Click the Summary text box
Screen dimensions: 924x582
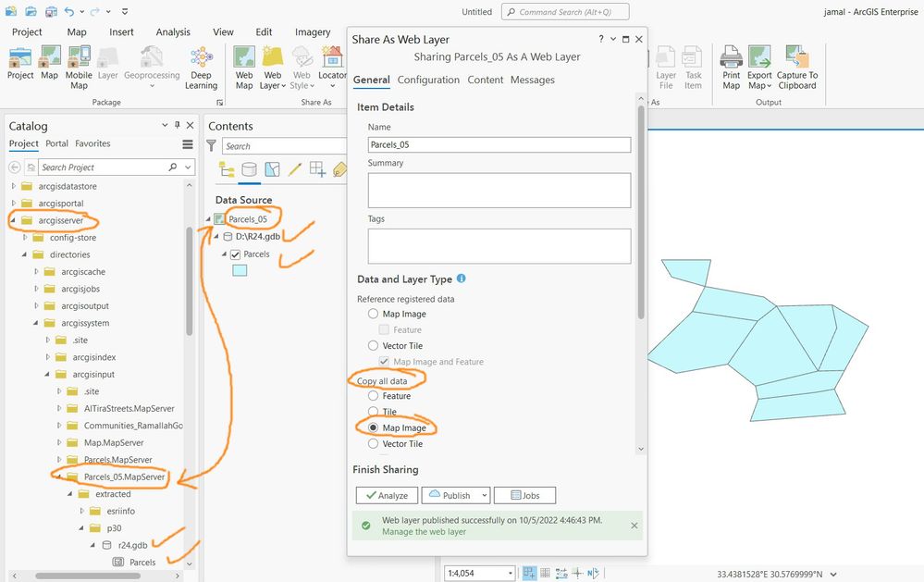tap(499, 190)
